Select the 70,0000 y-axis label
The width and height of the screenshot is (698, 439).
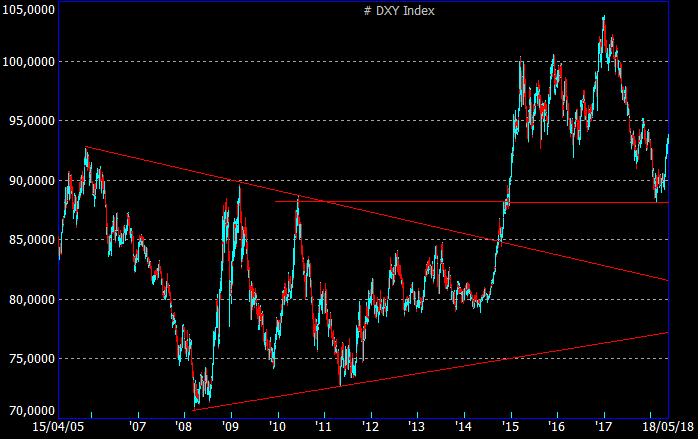[x=32, y=410]
